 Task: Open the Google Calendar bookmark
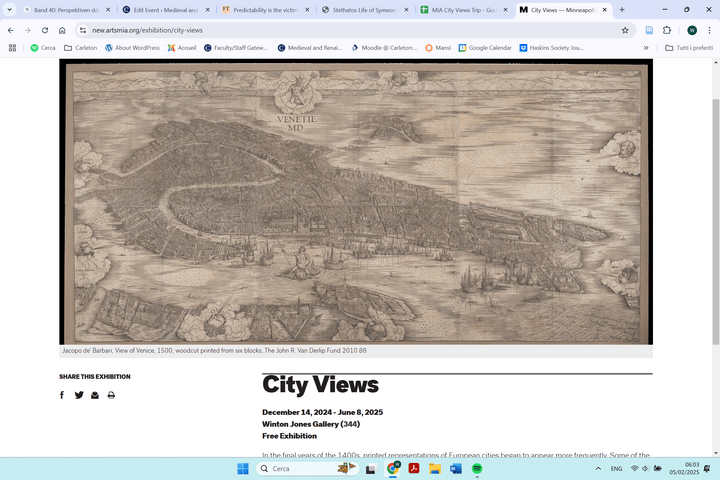485,48
